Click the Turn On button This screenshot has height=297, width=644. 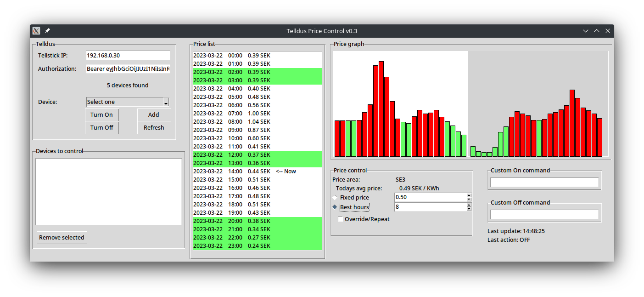(x=102, y=115)
